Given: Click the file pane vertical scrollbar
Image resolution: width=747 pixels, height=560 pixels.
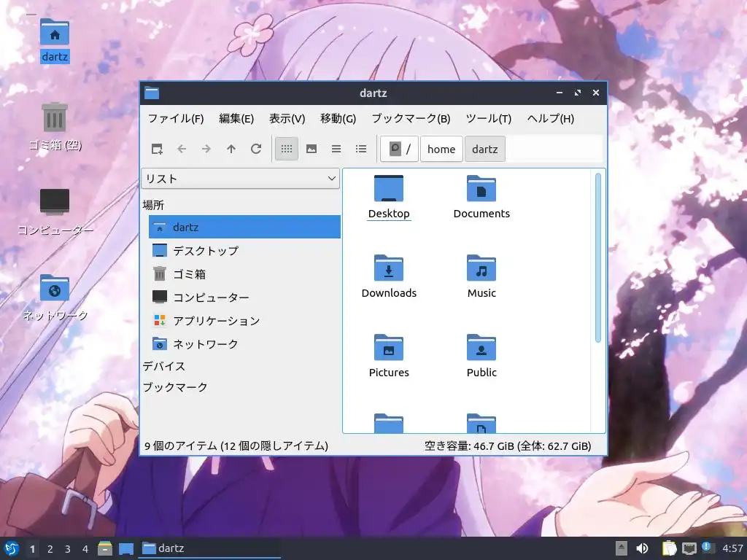Looking at the screenshot, I should 598,257.
